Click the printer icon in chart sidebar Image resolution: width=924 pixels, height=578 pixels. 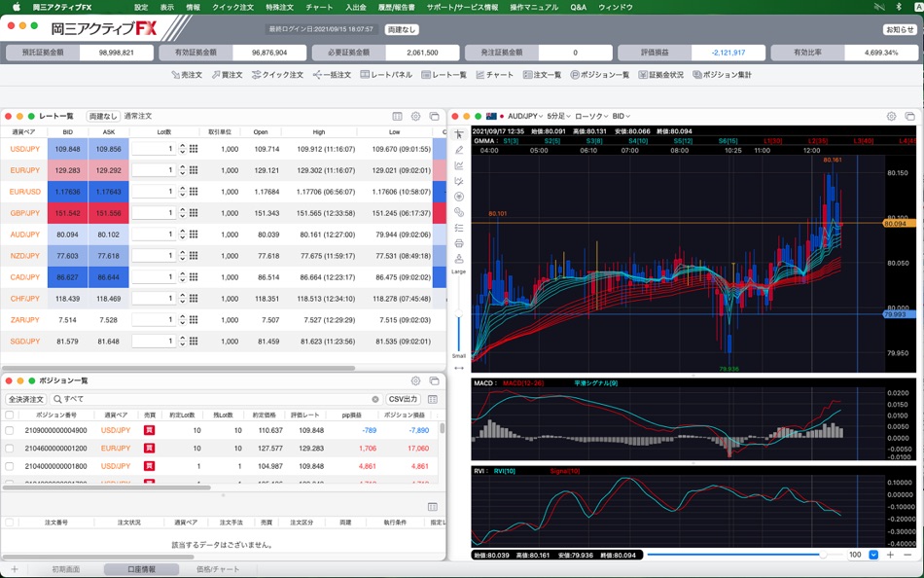(459, 243)
